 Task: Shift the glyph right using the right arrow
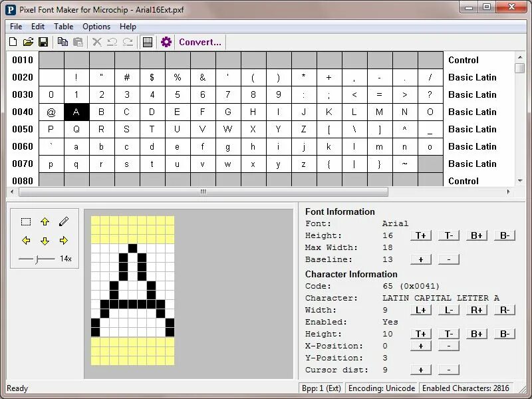point(64,241)
